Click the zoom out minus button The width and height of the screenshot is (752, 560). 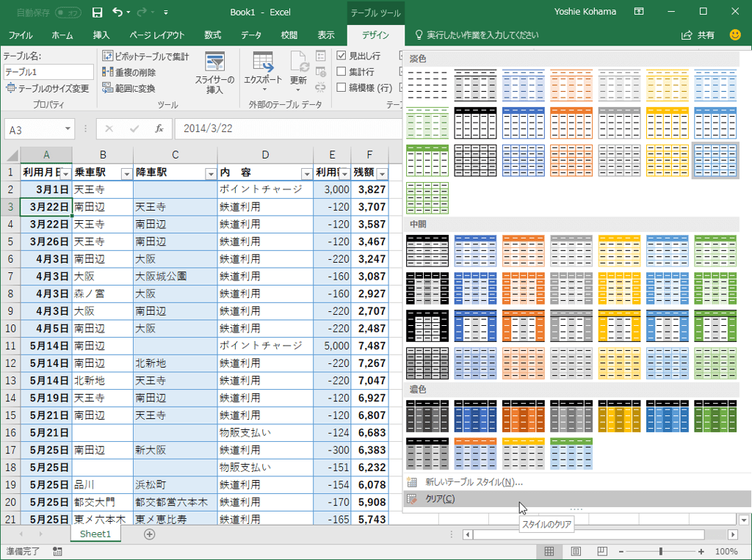[621, 552]
